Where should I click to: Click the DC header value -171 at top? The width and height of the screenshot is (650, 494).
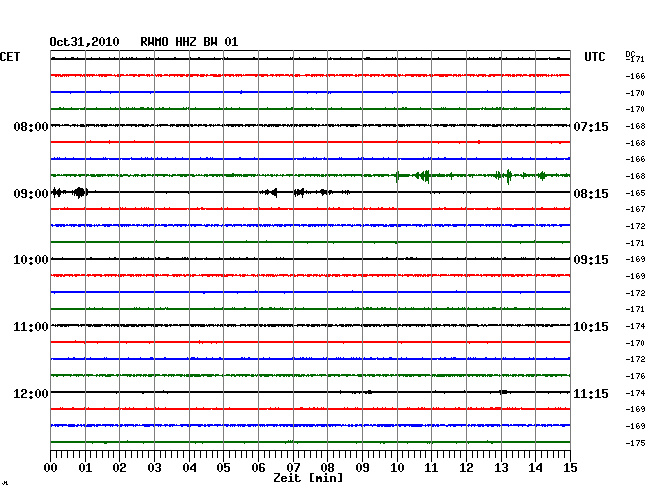[635, 59]
